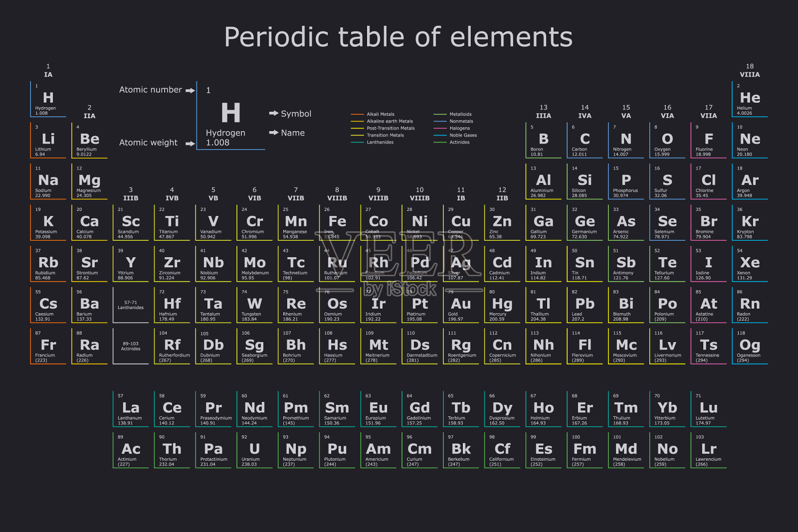Select the Alkali Metals legend color line
Screen dimensions: 798x532
[x=357, y=114]
